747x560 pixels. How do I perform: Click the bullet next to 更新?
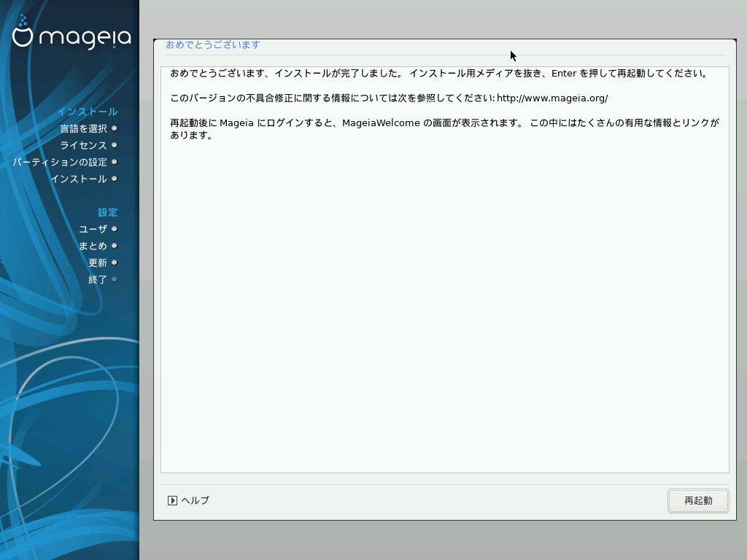pos(115,262)
